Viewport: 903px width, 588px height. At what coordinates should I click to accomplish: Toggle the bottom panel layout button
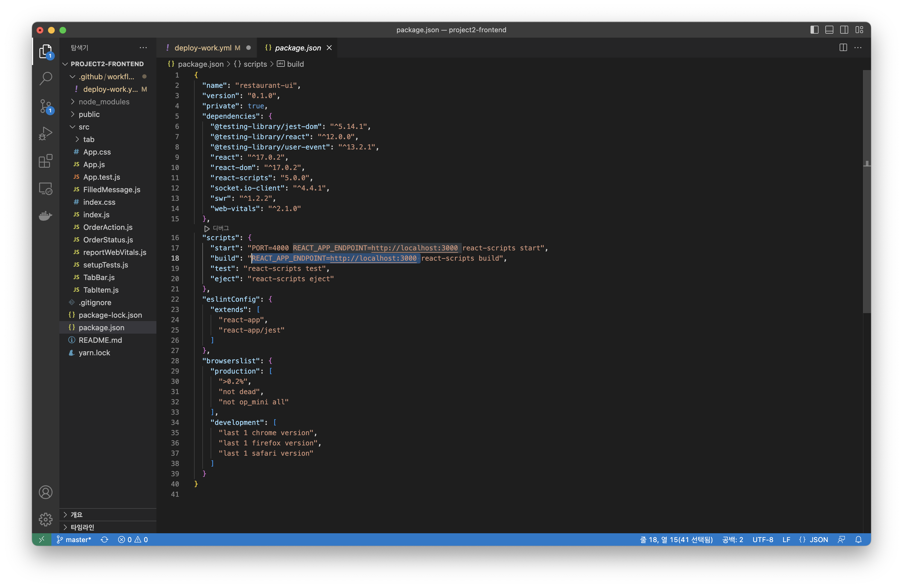tap(829, 30)
